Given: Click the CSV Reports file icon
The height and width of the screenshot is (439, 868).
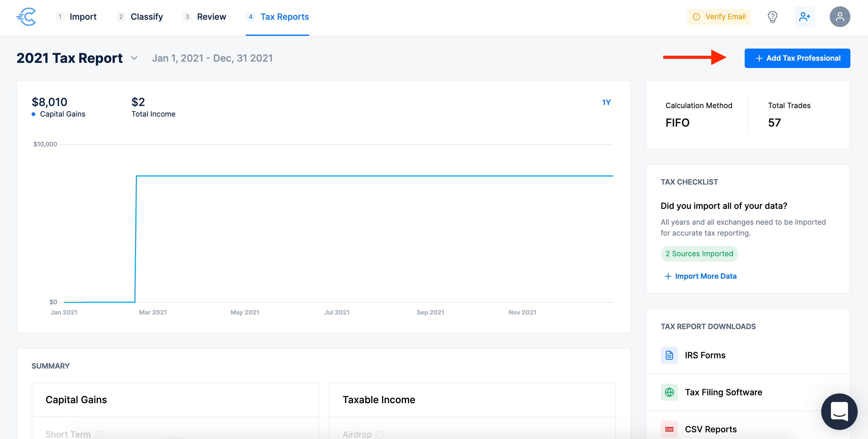Looking at the screenshot, I should click(x=669, y=429).
